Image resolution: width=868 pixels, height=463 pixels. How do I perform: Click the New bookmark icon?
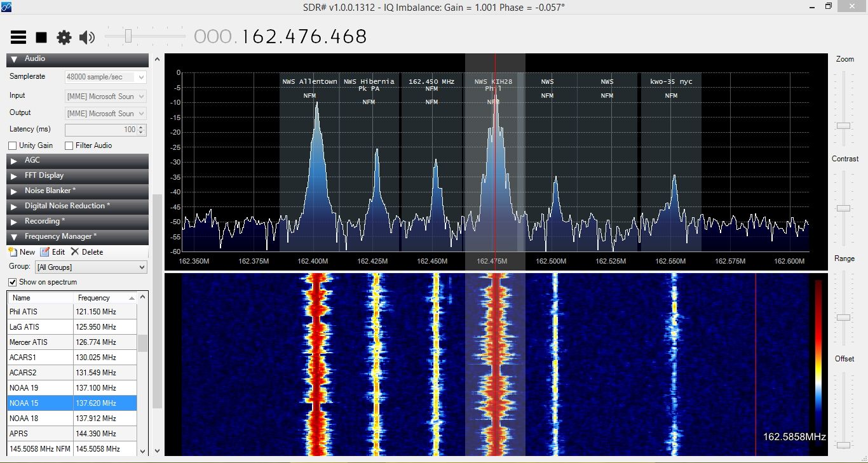(x=13, y=252)
